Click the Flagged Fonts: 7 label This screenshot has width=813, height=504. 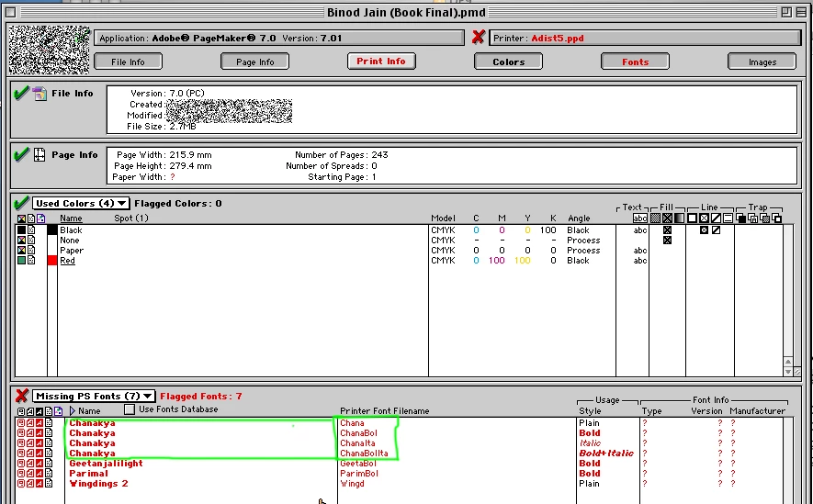coord(201,397)
